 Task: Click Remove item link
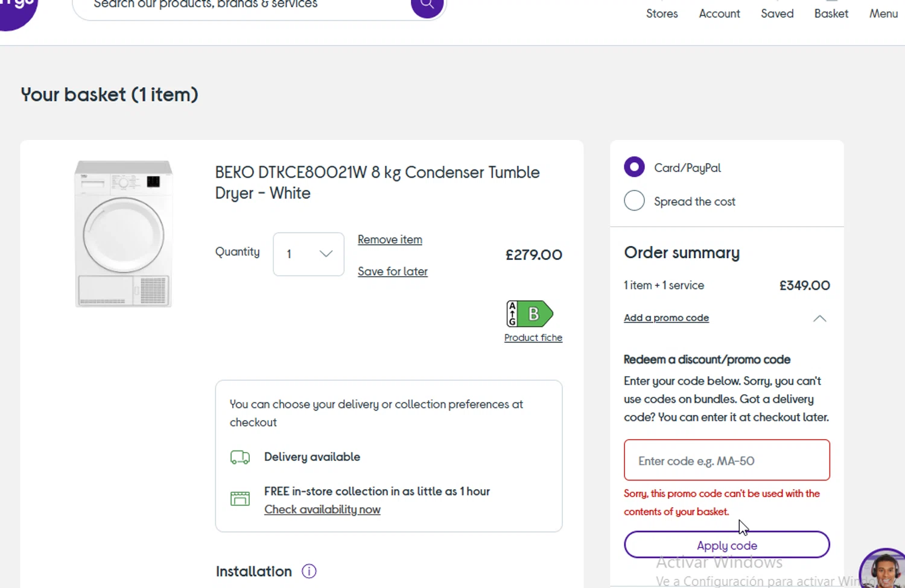390,239
